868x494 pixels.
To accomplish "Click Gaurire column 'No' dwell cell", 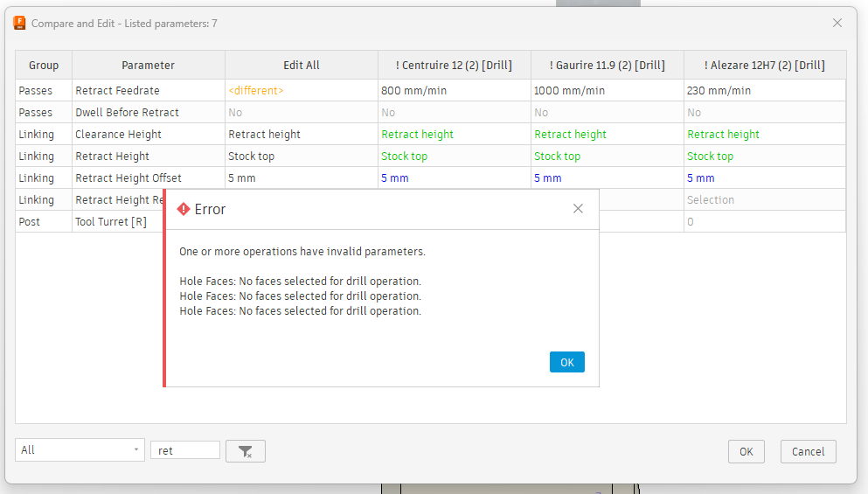I will [x=608, y=113].
